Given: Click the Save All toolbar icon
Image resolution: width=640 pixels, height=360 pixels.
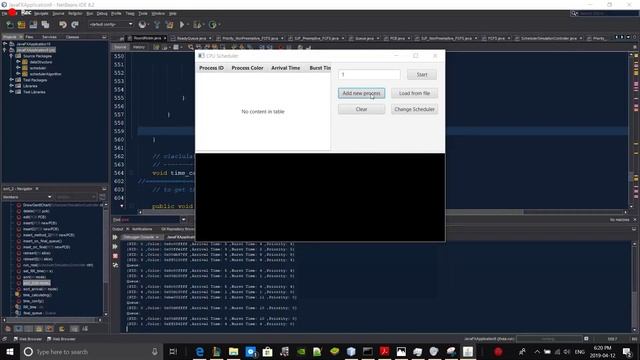Looking at the screenshot, I should tap(45, 25).
